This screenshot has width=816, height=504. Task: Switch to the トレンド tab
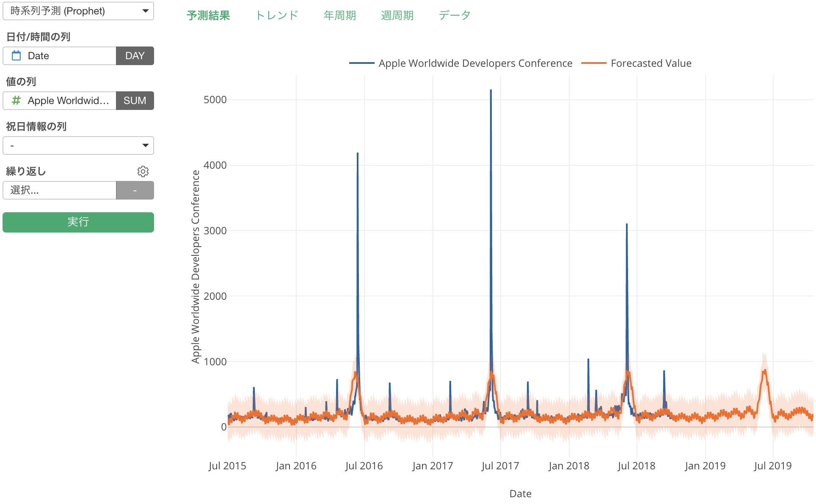[277, 16]
